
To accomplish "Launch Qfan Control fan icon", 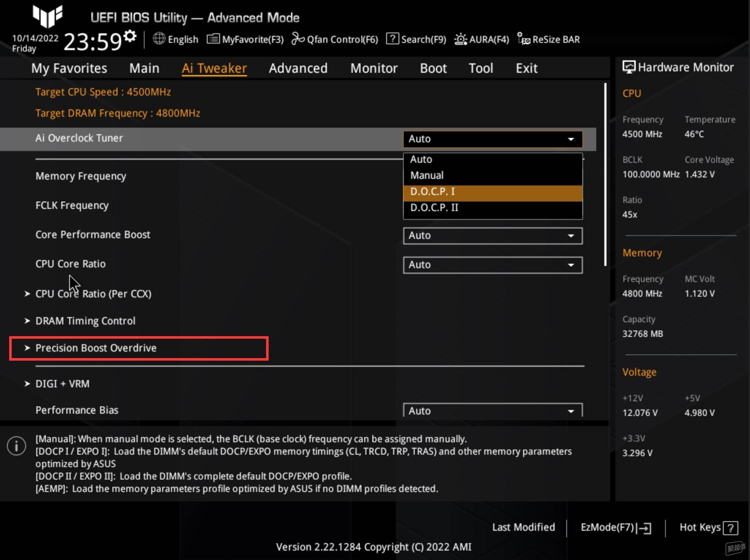I will tap(298, 39).
